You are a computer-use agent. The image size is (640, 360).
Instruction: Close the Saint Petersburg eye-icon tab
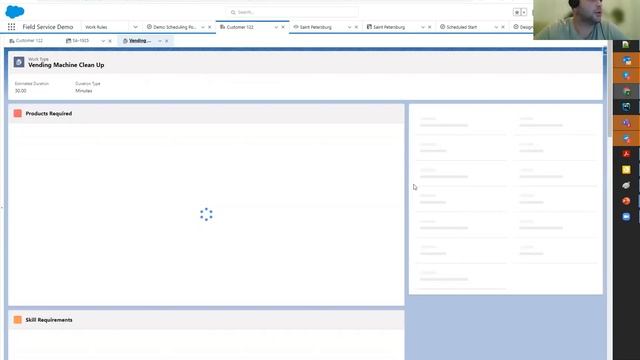click(356, 27)
